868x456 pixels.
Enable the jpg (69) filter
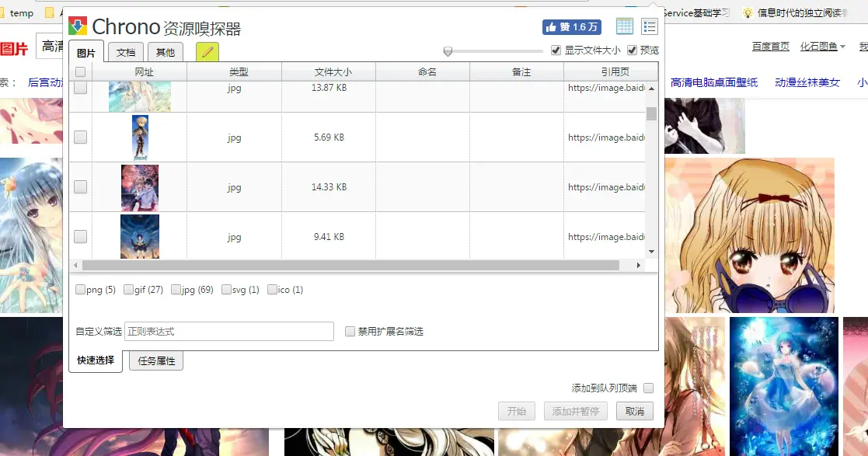(176, 290)
